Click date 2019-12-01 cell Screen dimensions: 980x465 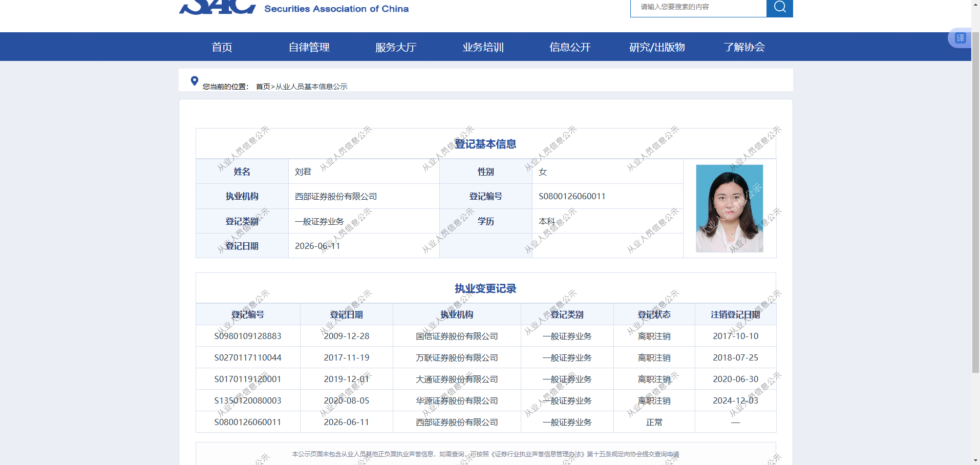347,379
